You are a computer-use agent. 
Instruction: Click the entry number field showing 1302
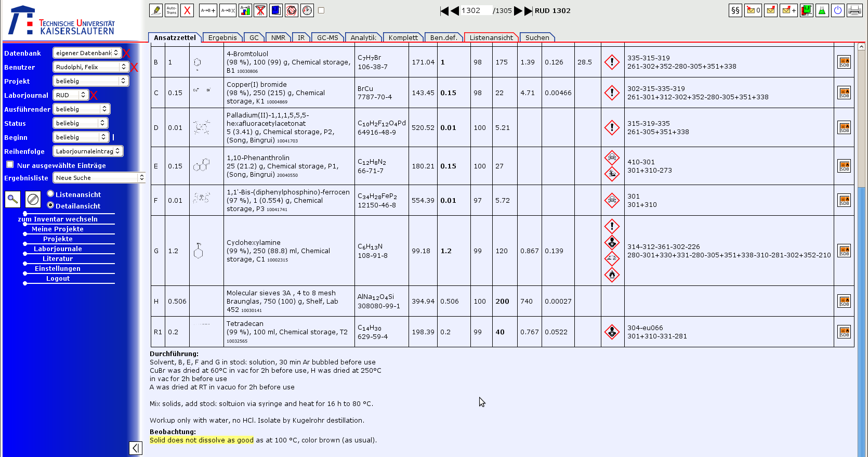[475, 10]
